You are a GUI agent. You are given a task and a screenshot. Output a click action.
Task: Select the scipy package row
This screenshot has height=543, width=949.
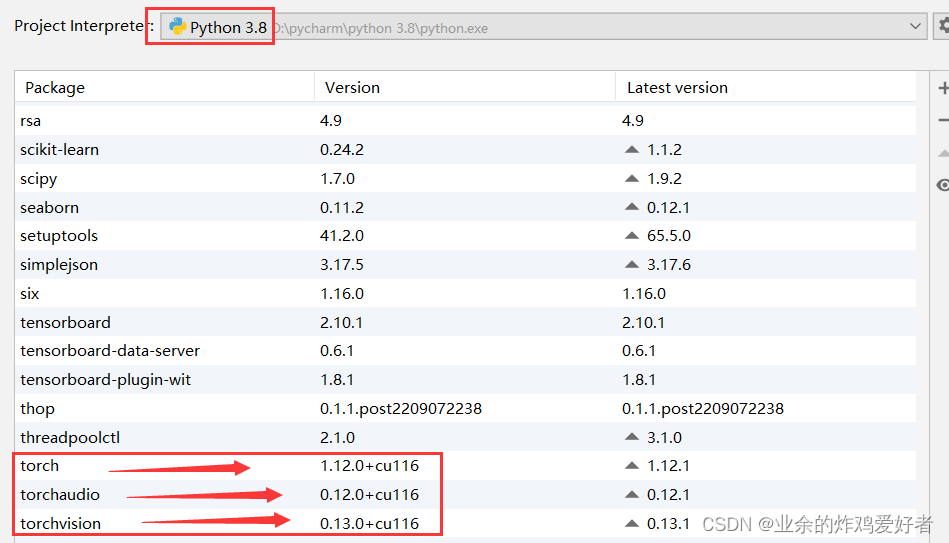point(465,179)
